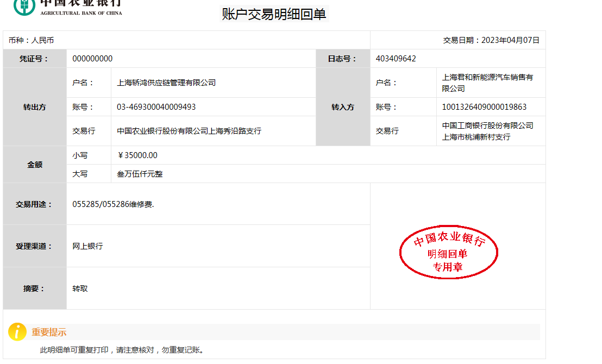The height and width of the screenshot is (364, 602).
Task: Select the amount ￥35000.00
Action: coord(137,155)
